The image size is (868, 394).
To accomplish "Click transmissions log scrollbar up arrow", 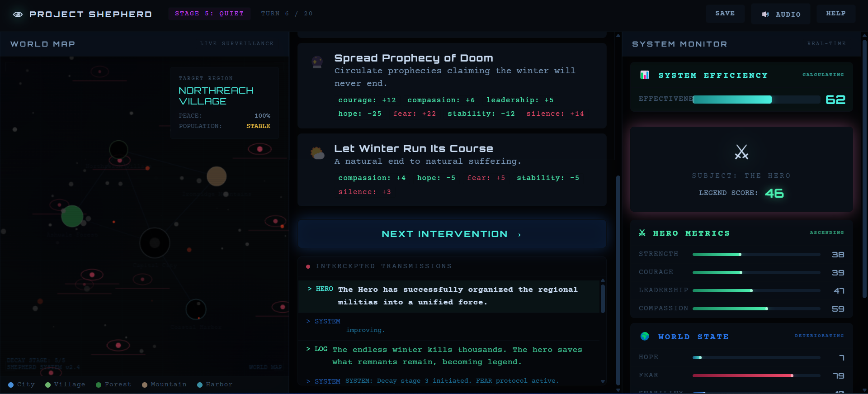I will [x=603, y=280].
